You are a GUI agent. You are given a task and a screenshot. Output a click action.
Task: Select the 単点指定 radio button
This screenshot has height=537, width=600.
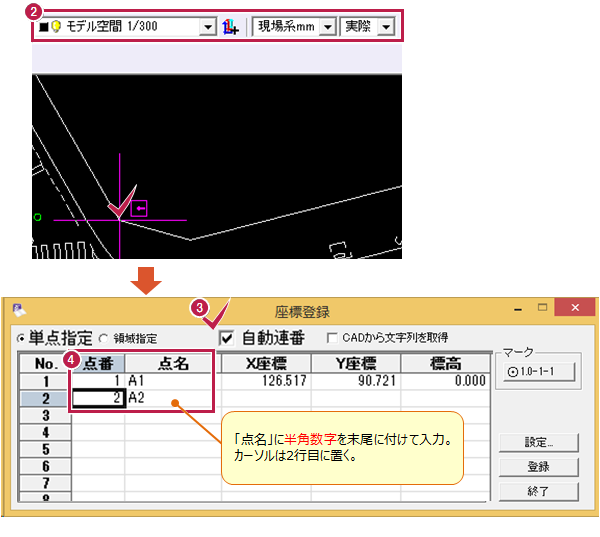[20, 339]
